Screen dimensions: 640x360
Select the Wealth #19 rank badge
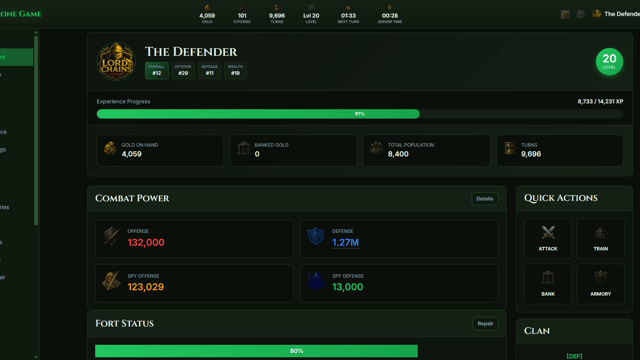(x=235, y=70)
